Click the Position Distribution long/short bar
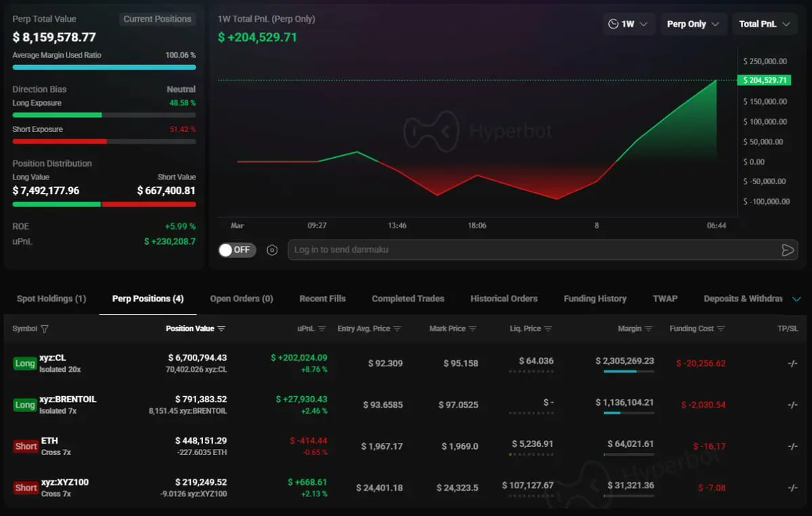812x516 pixels. [x=104, y=204]
